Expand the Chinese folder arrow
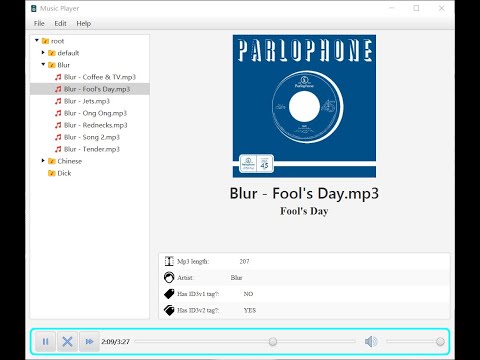This screenshot has height=360, width=480. point(43,160)
